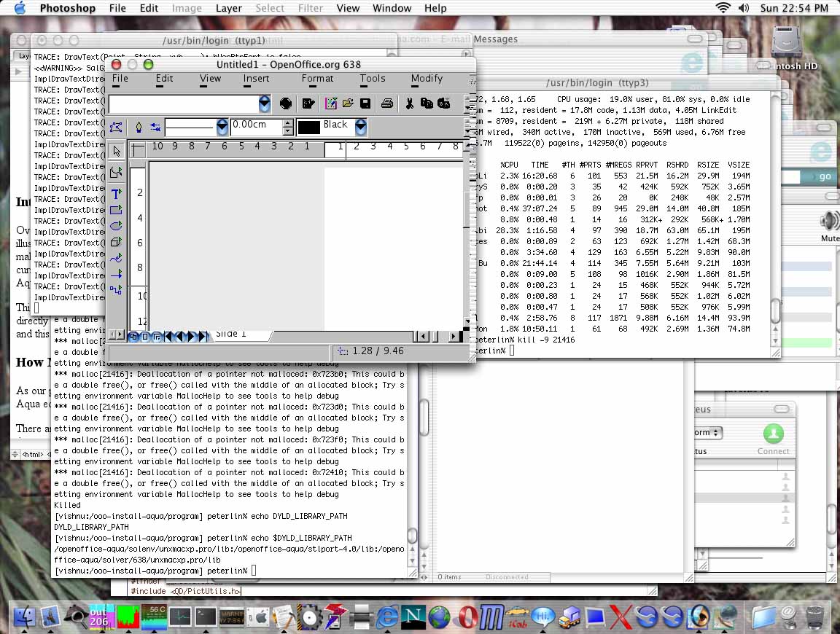Open Finder from the Dock
Image resolution: width=840 pixels, height=634 pixels.
(x=25, y=616)
